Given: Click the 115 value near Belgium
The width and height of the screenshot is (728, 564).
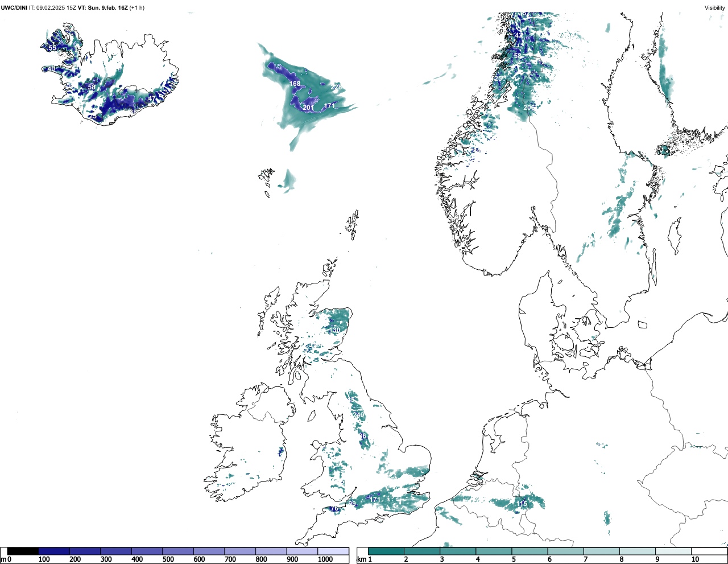Looking at the screenshot, I should [522, 504].
